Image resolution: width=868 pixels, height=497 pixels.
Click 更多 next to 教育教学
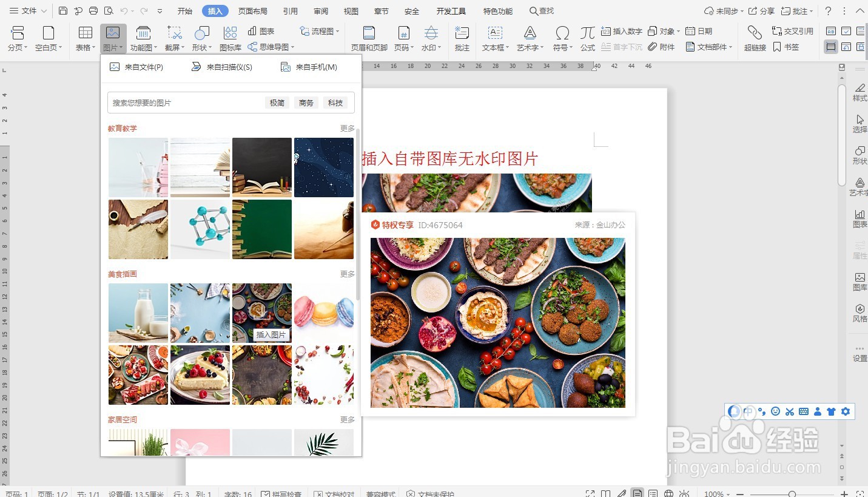pos(348,129)
